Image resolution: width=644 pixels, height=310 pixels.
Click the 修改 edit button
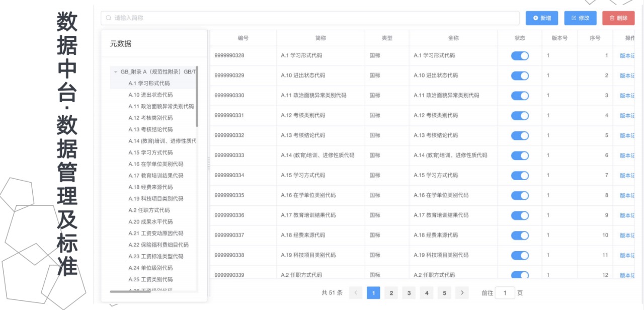580,18
